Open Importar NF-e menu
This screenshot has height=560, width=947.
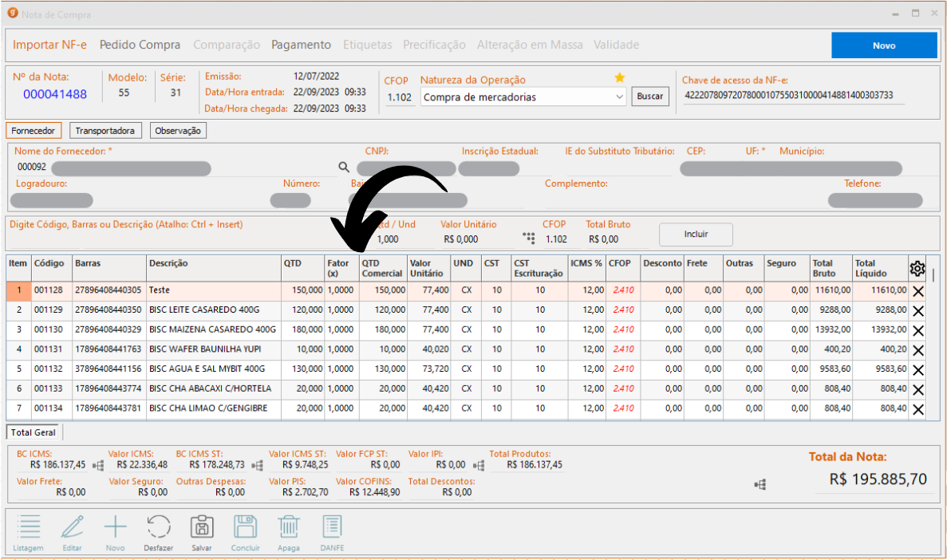[x=49, y=45]
